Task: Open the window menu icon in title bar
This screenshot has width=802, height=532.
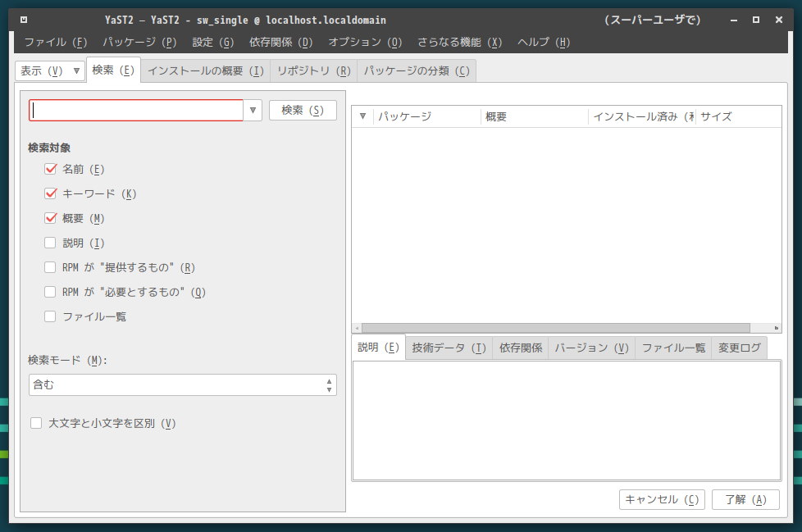Action: 24,20
